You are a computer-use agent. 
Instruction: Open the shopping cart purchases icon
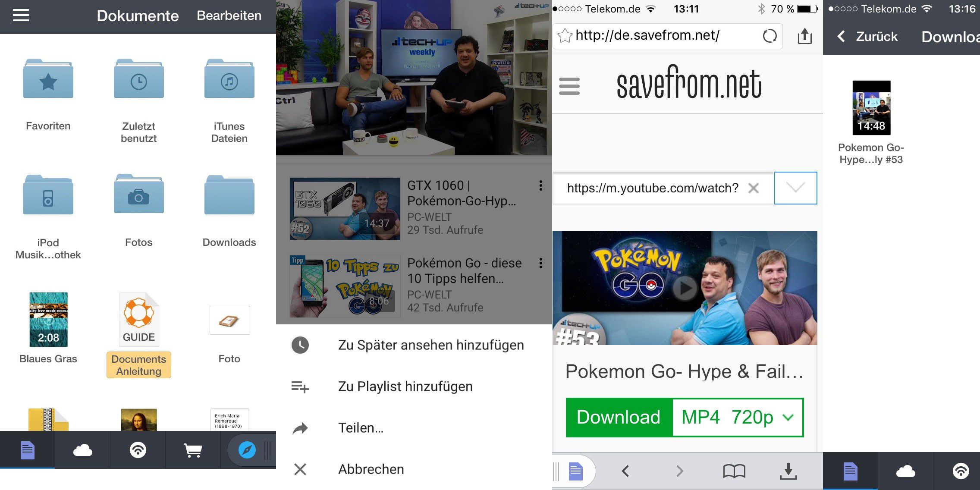(x=192, y=450)
